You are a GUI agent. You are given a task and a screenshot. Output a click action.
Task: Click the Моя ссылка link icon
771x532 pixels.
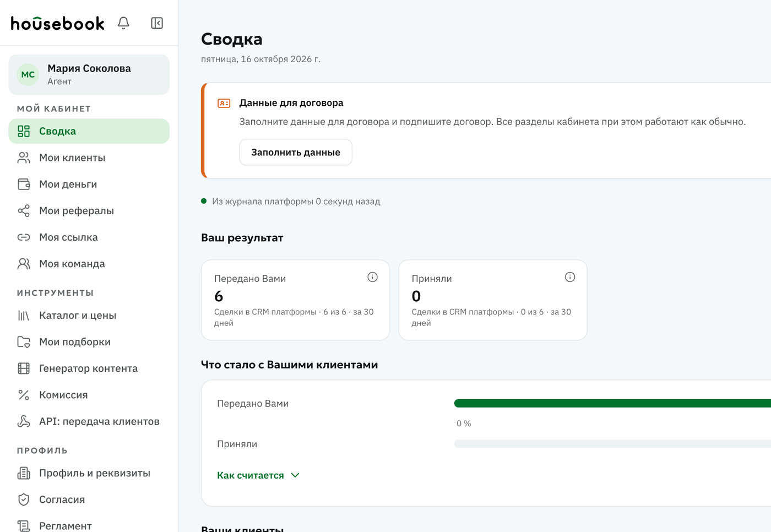click(24, 237)
